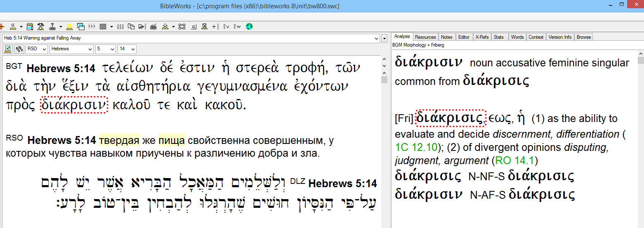Click the keyboard icon in toolbar
Screen dimensions: 644x228
point(153,27)
